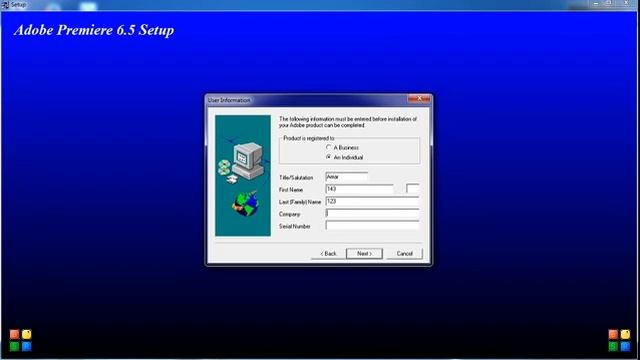The image size is (640, 360).
Task: Minimize the Setup window
Action: click(596, 4)
